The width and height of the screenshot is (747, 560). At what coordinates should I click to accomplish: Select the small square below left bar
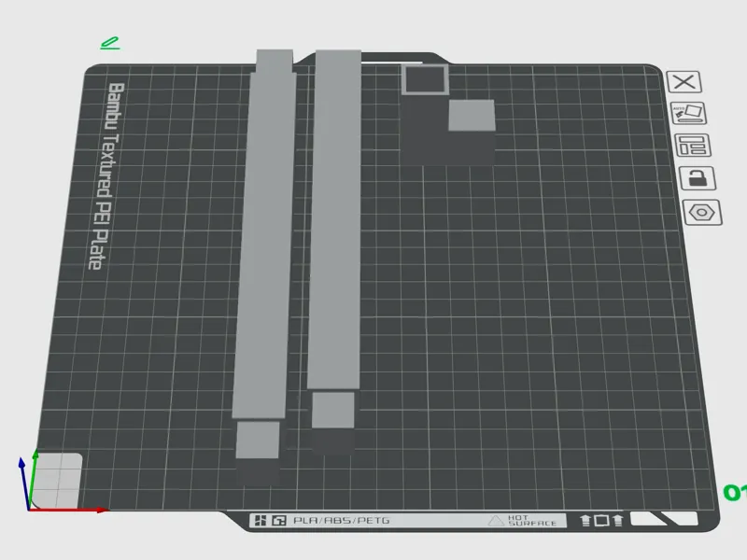coord(258,440)
